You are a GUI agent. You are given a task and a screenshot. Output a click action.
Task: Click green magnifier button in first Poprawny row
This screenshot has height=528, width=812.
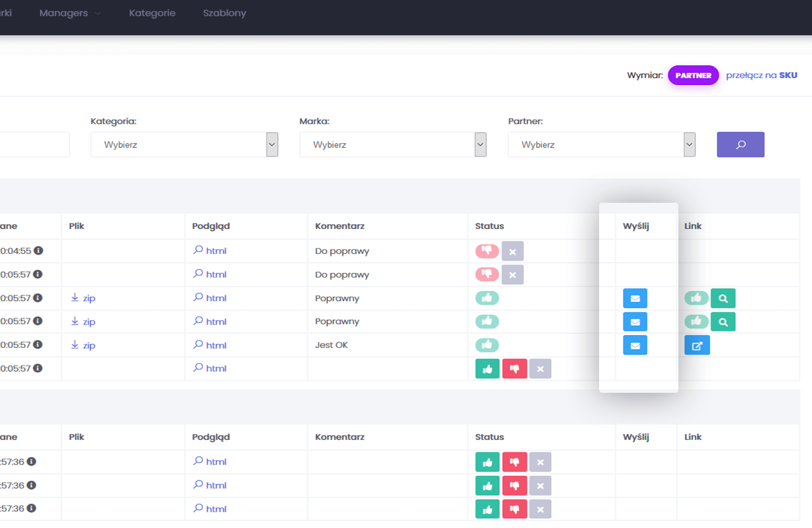tap(723, 298)
